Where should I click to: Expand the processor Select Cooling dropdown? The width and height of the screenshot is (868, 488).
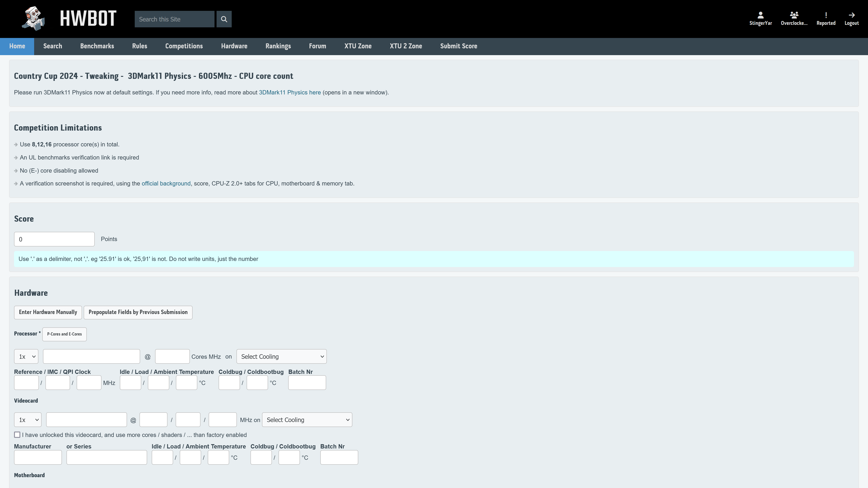tap(281, 356)
